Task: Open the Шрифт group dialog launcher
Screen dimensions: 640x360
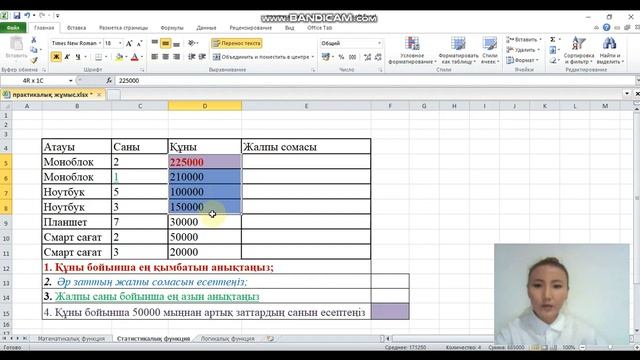Action: [142, 70]
